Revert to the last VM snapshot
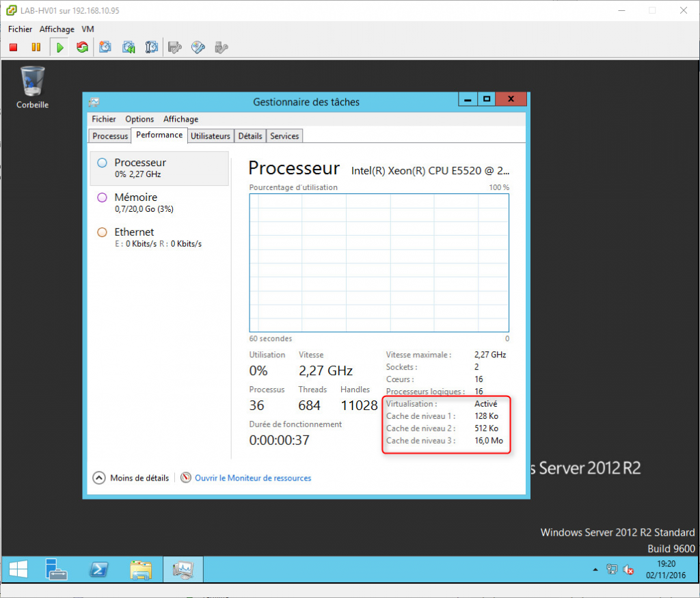The width and height of the screenshot is (700, 598). [x=129, y=47]
